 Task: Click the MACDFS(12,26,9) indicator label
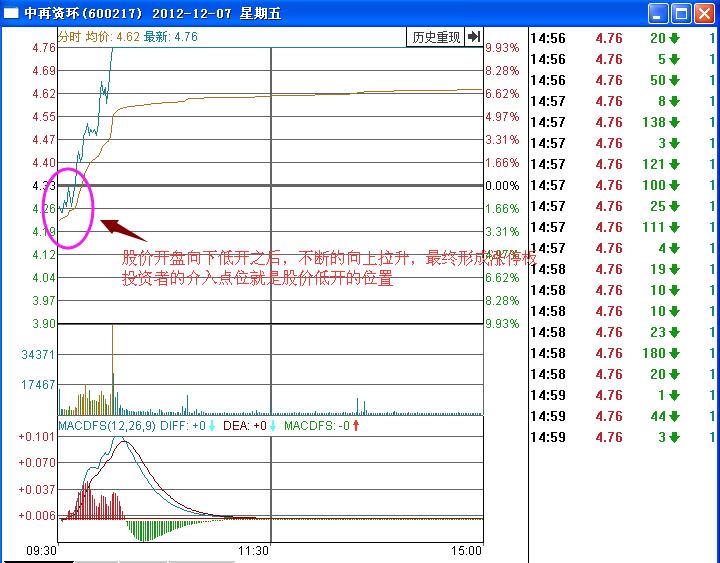coord(105,426)
